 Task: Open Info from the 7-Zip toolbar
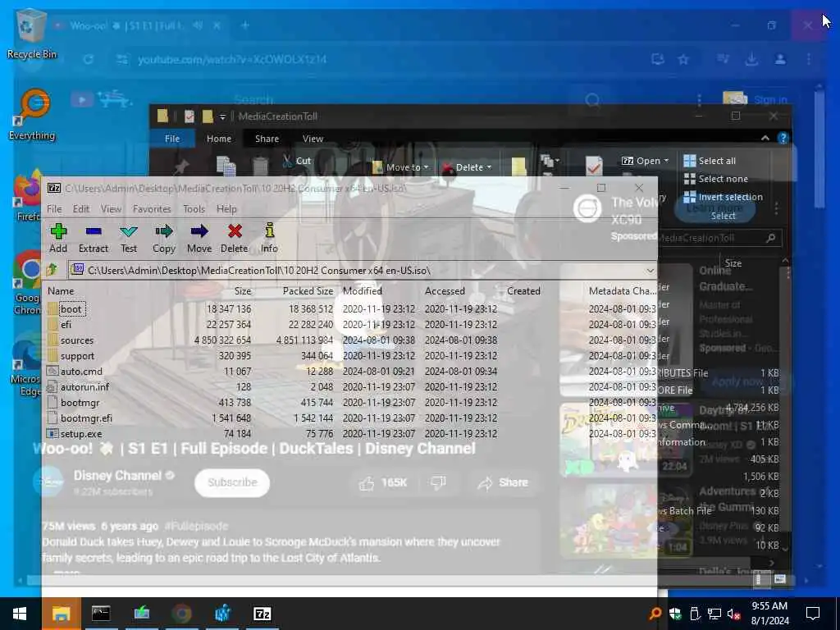269,239
